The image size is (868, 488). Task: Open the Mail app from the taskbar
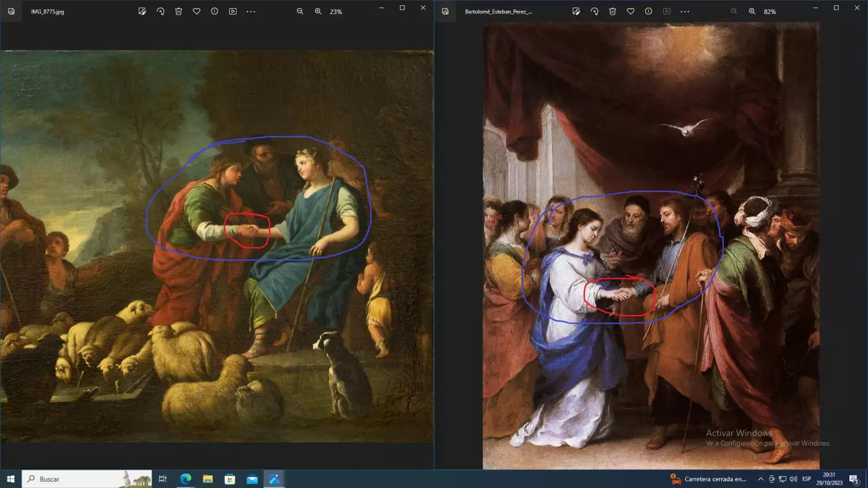[252, 479]
